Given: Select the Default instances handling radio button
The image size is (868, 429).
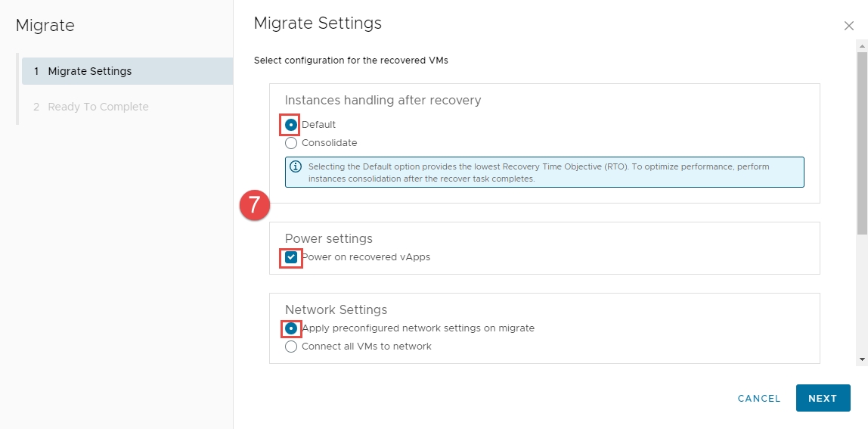Looking at the screenshot, I should point(291,125).
